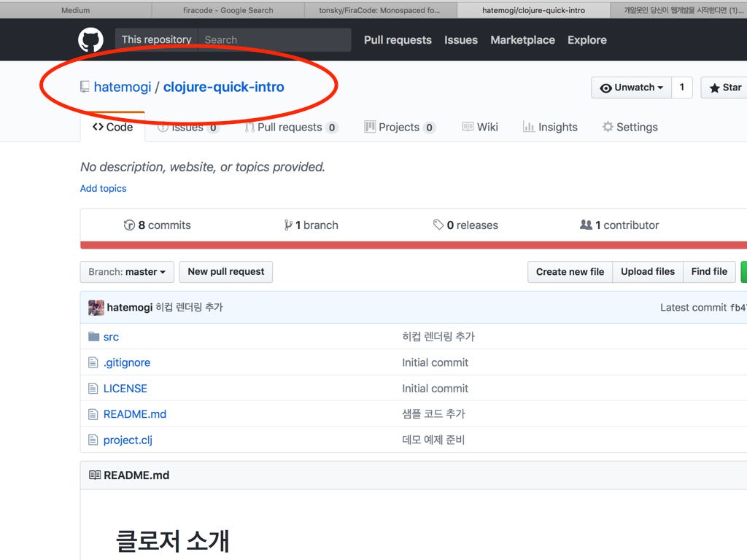Focus the repository Search field
Screen dimensions: 747x560
coord(274,39)
